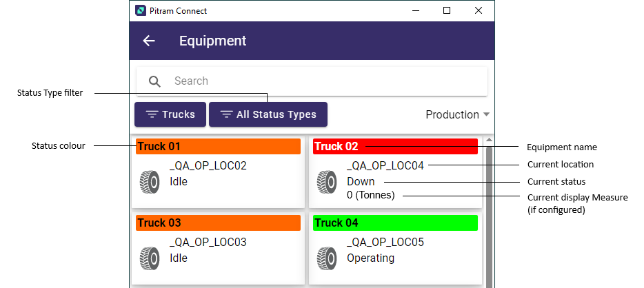Image resolution: width=644 pixels, height=288 pixels.
Task: Maximize the Pitram Connect window
Action: click(x=447, y=10)
